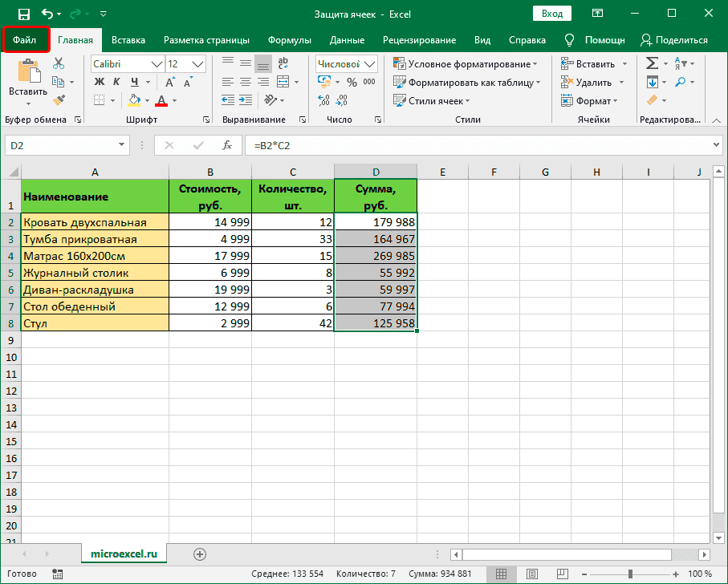Click the Save floppy disk icon
The image size is (728, 584).
[x=23, y=14]
